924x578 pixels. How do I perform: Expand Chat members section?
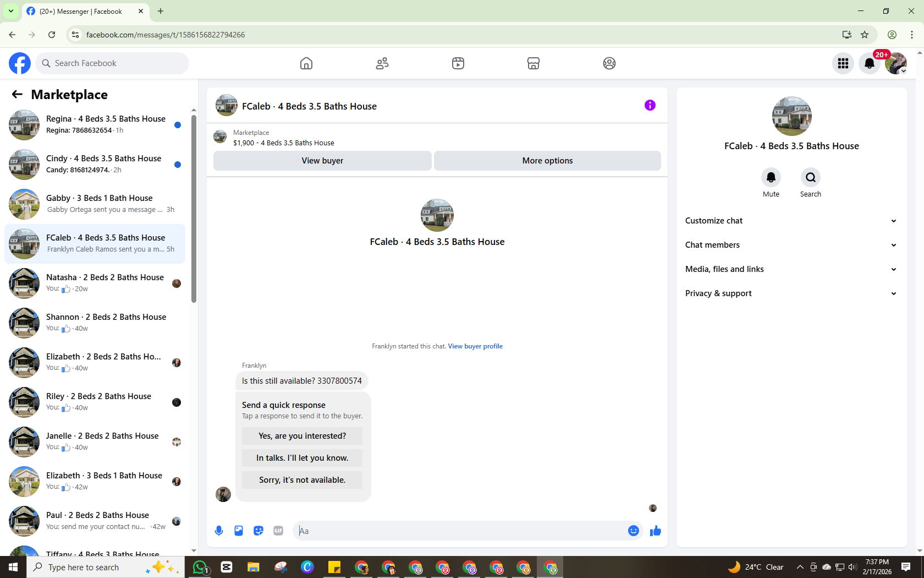tap(791, 245)
